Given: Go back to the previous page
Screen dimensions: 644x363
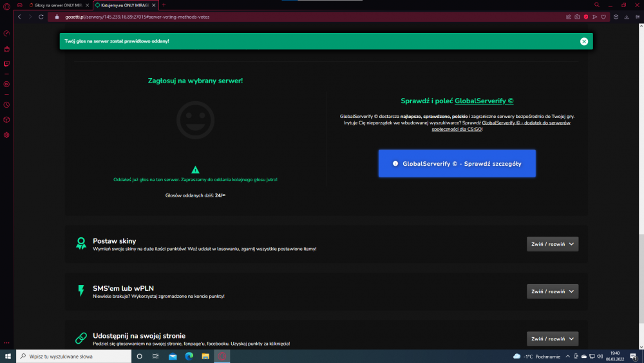Looking at the screenshot, I should 19,17.
